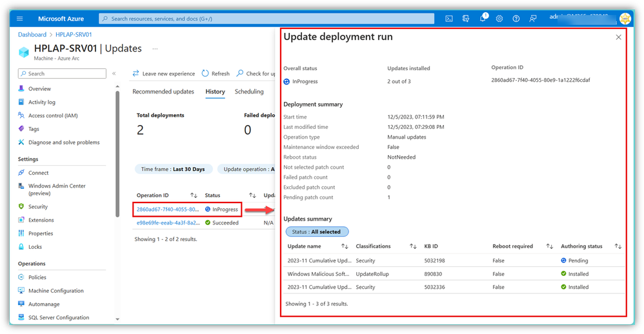Click the account avatar icon
This screenshot has width=644, height=334.
tap(625, 19)
